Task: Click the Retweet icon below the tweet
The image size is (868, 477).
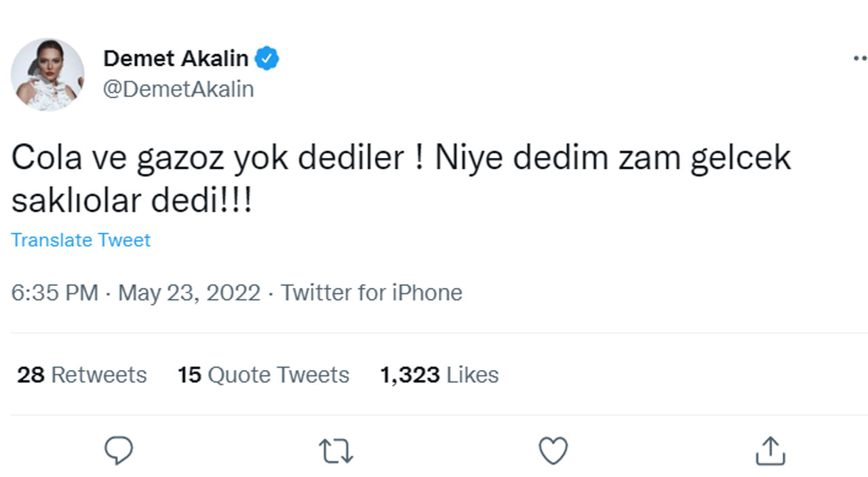Action: [x=334, y=449]
